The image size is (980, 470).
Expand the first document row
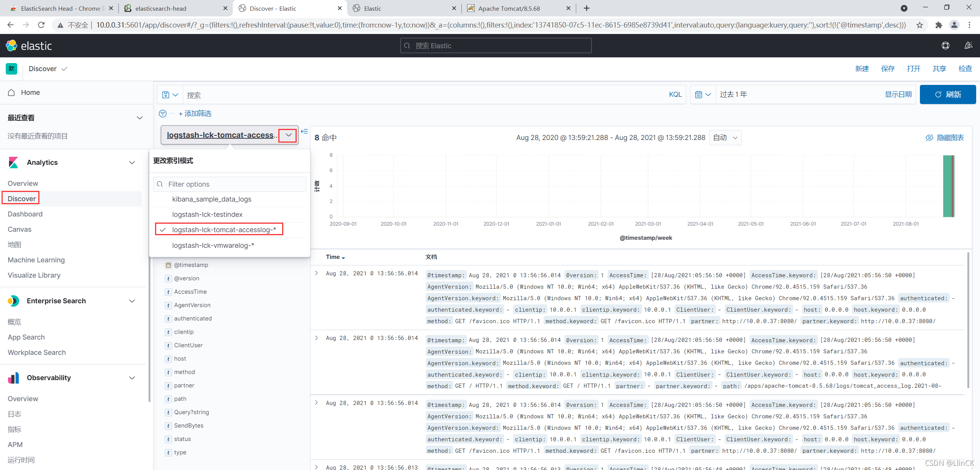pyautogui.click(x=317, y=273)
